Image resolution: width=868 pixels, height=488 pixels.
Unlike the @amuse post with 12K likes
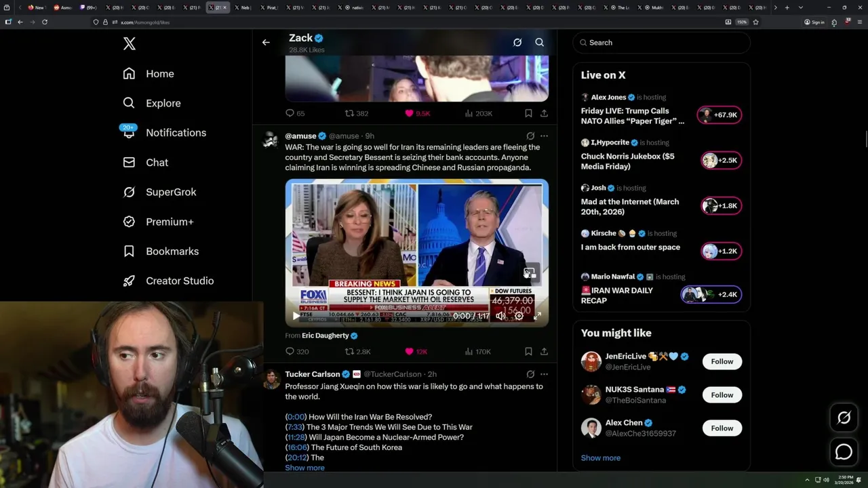(416, 352)
